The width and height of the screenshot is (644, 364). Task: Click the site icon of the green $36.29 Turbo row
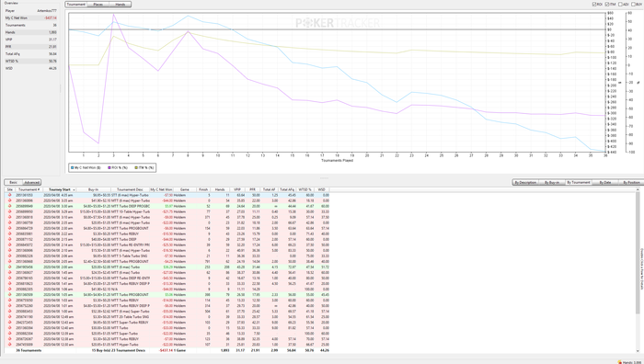pyautogui.click(x=9, y=267)
